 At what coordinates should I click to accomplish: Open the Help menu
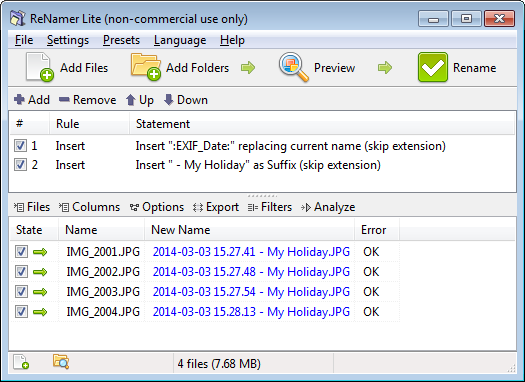pyautogui.click(x=232, y=40)
